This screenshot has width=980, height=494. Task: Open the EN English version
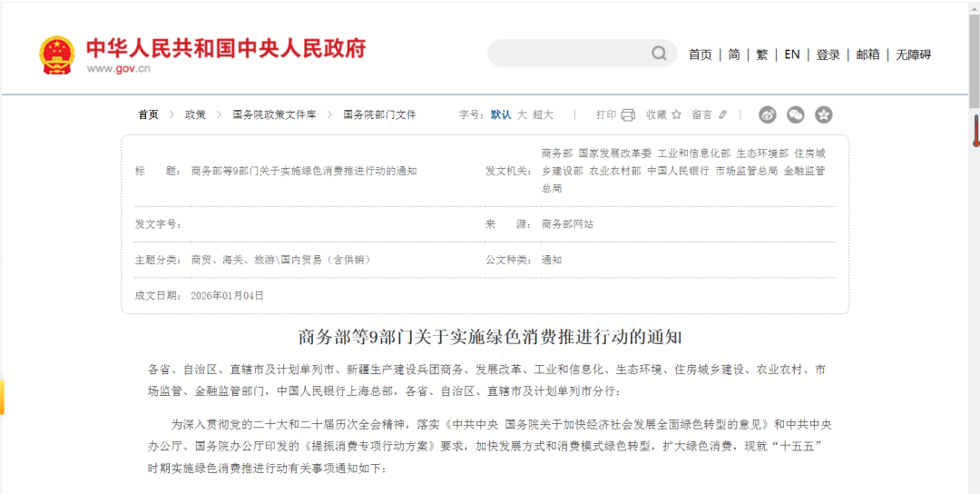[792, 54]
